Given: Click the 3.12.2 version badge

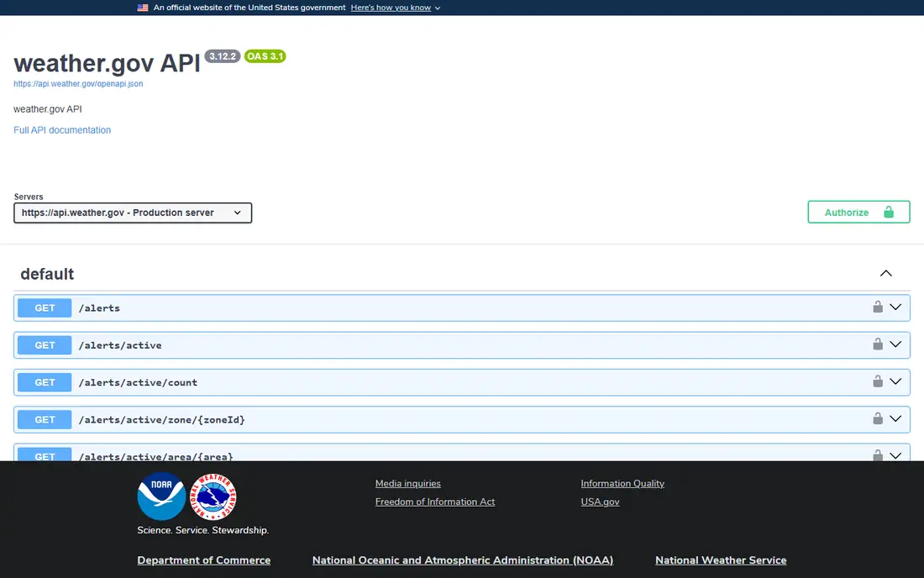Looking at the screenshot, I should 222,56.
